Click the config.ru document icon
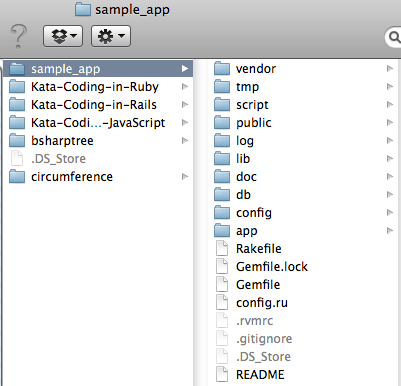 tap(222, 302)
